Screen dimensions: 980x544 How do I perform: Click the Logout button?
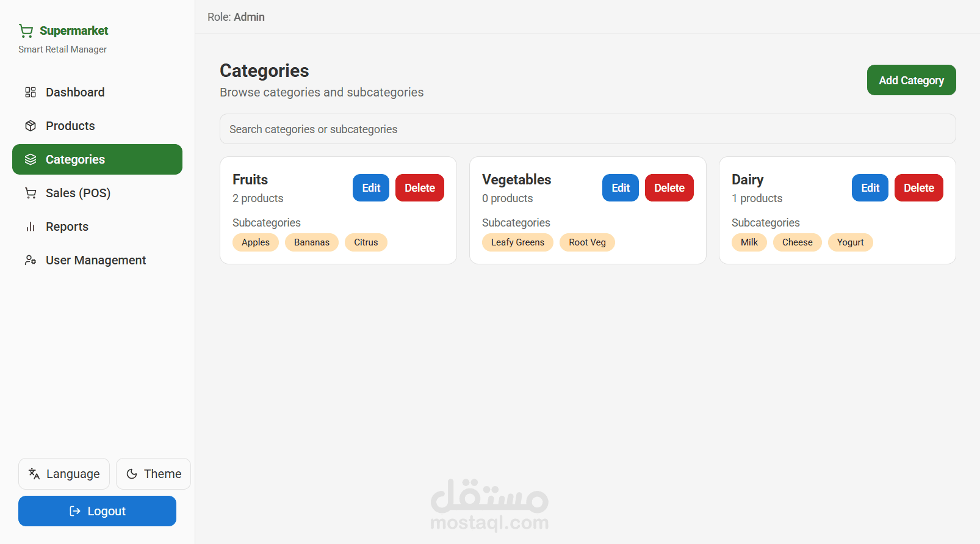(x=97, y=511)
